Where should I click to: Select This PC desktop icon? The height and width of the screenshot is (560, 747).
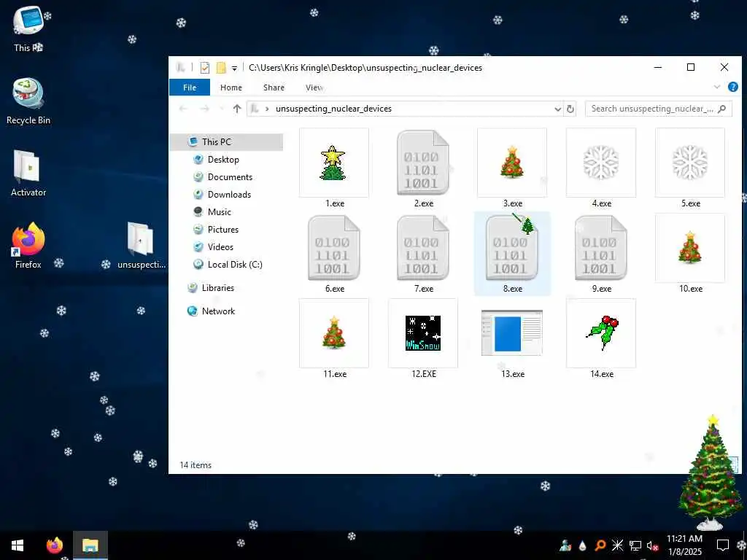point(28,29)
